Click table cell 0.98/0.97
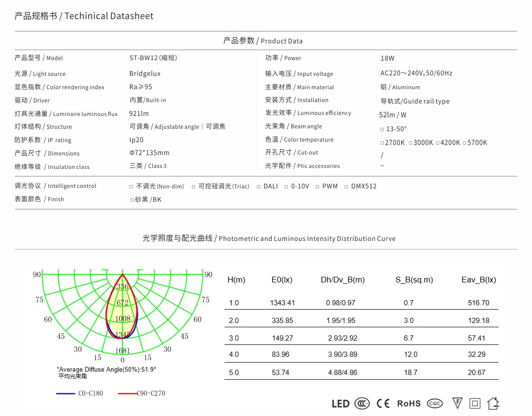Screen dimensions: 532x416 tap(340, 303)
